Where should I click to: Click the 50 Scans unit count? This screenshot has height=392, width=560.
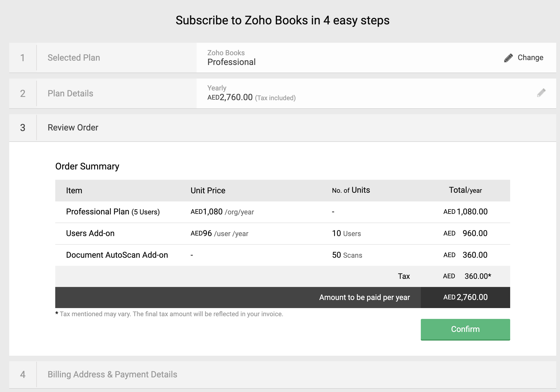click(x=347, y=255)
